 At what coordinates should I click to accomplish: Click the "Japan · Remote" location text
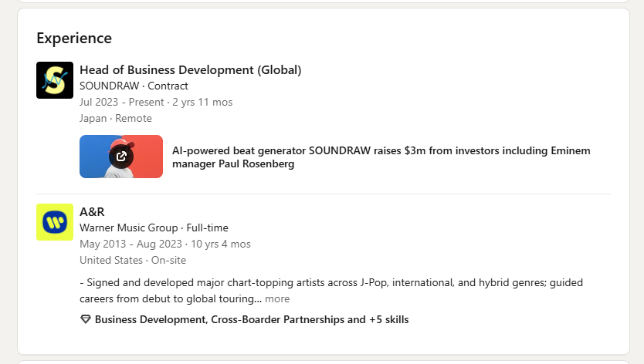116,118
